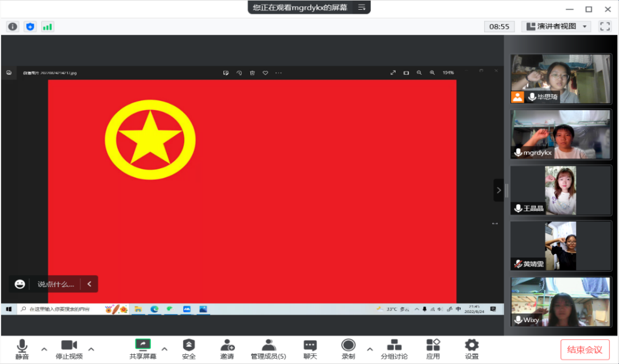Expand video options arrow beside stop video
Viewport: 619px width, 364px height.
point(91,348)
